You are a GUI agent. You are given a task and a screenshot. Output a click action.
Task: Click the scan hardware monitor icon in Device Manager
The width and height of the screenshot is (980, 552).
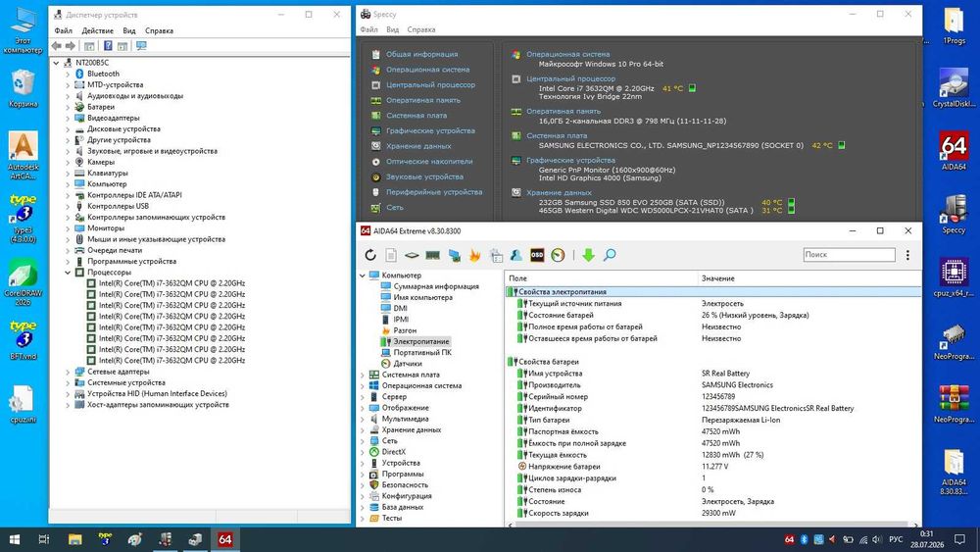(141, 46)
